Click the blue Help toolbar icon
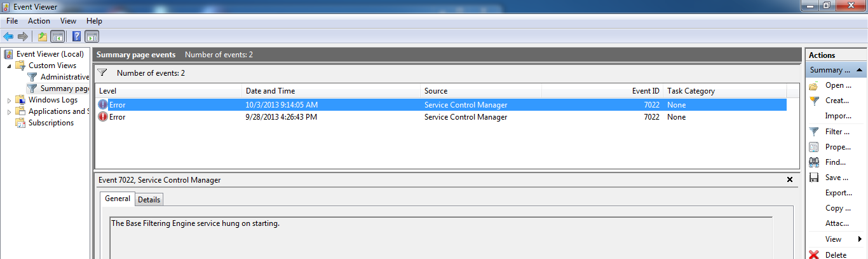The width and height of the screenshot is (868, 259). click(77, 36)
